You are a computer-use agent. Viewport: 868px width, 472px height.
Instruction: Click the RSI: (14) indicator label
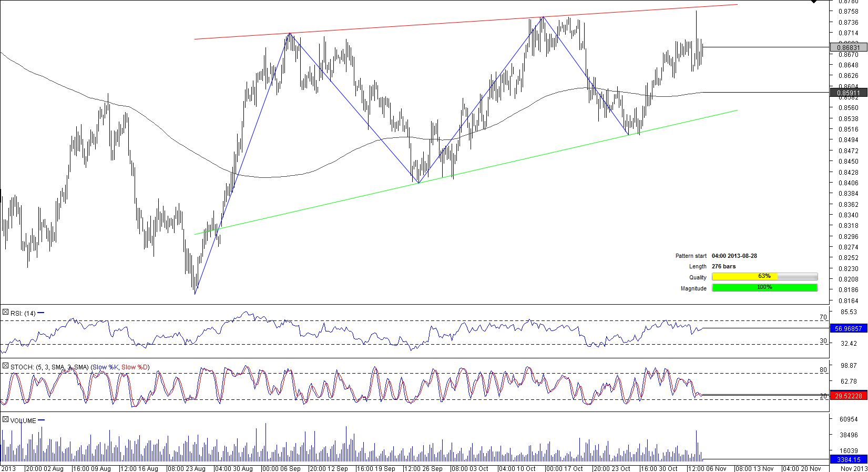tap(23, 314)
